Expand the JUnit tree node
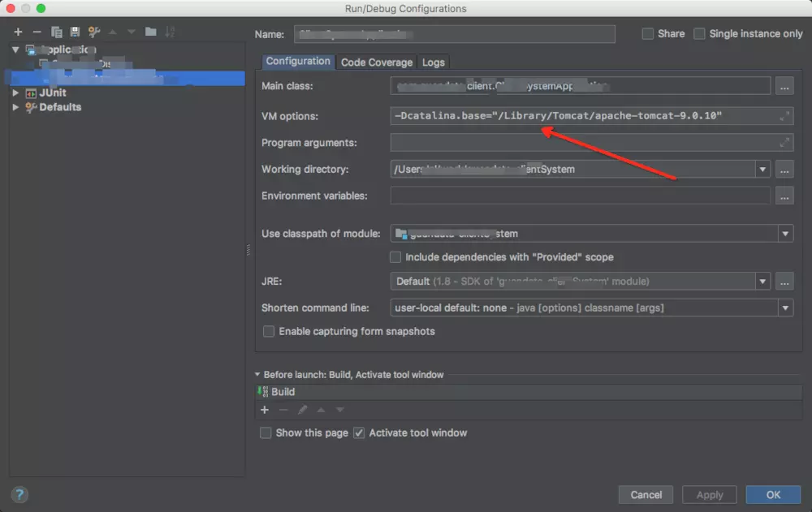812x512 pixels. pos(15,93)
